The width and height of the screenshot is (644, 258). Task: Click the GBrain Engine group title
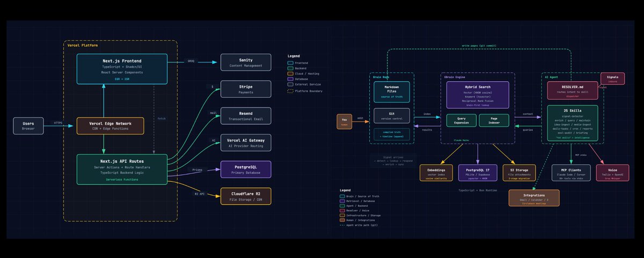click(x=455, y=77)
